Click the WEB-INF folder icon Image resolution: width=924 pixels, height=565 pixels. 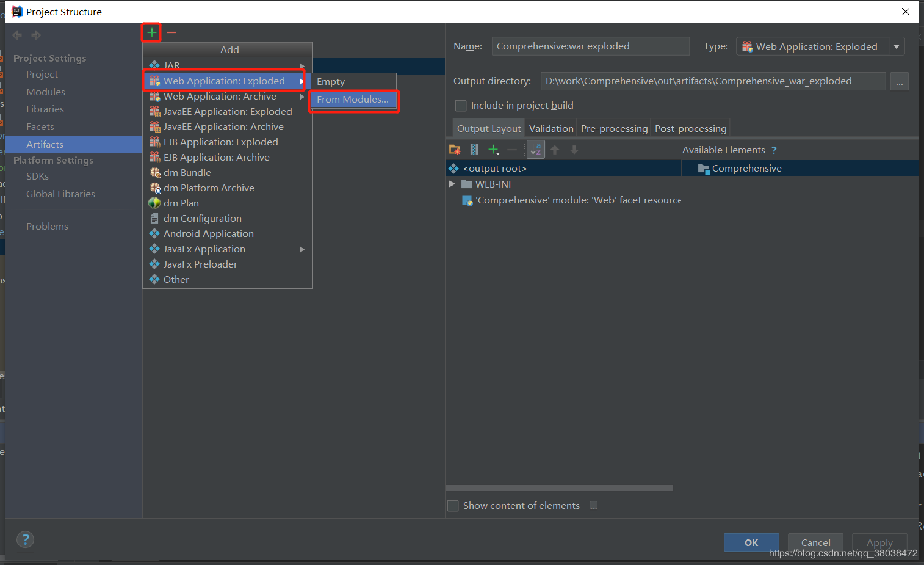[x=467, y=184]
